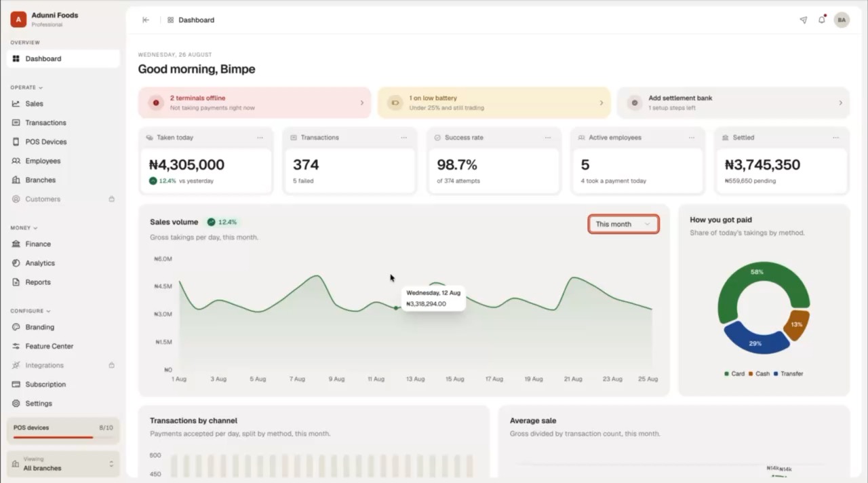The width and height of the screenshot is (868, 483).
Task: Click the "5 failed" text
Action: pyautogui.click(x=303, y=181)
